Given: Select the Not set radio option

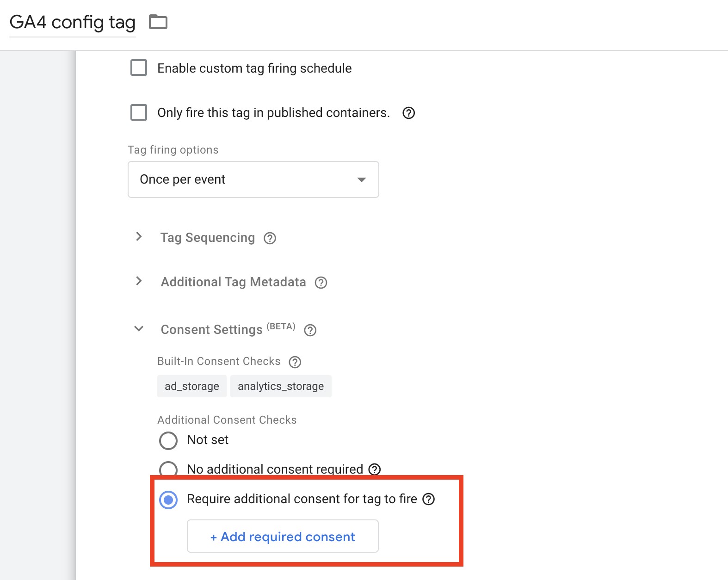Looking at the screenshot, I should coord(168,440).
